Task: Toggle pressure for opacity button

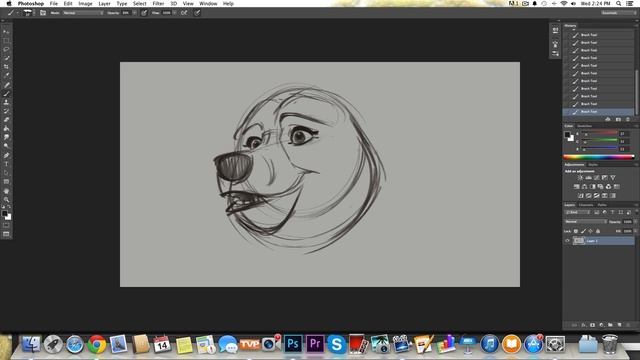Action: [x=144, y=13]
